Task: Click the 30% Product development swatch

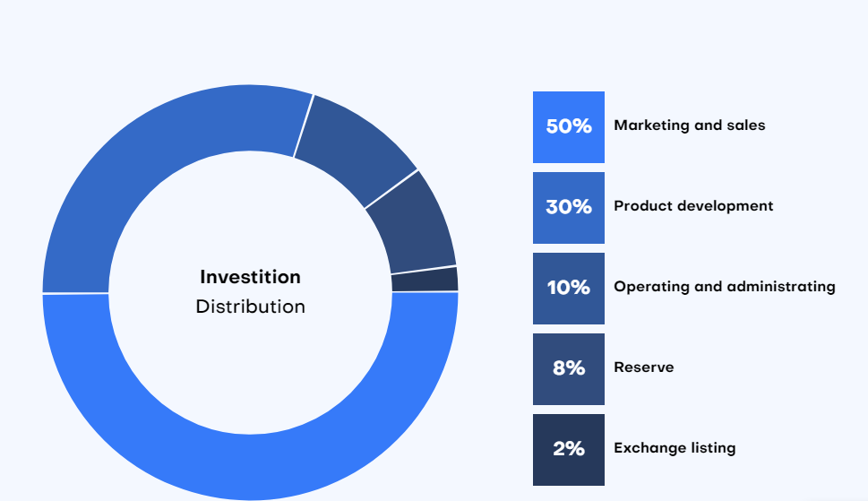Action: point(569,208)
